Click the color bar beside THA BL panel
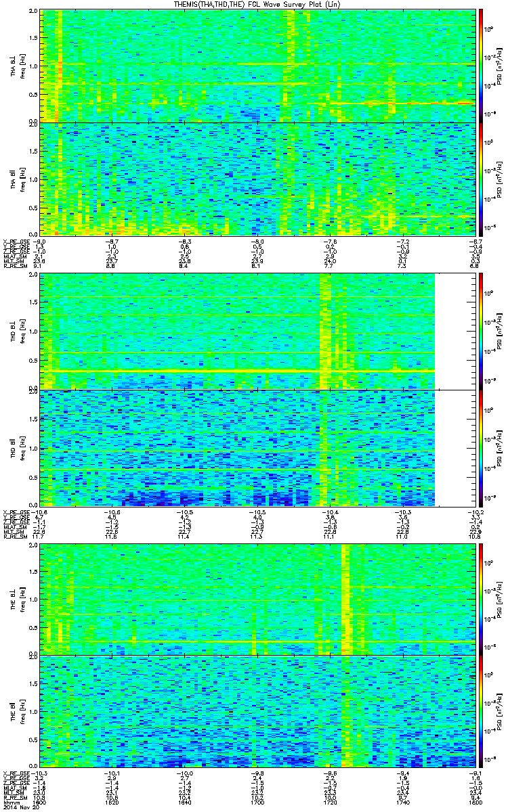Viewport: 508px width, 812px height. 481,66
